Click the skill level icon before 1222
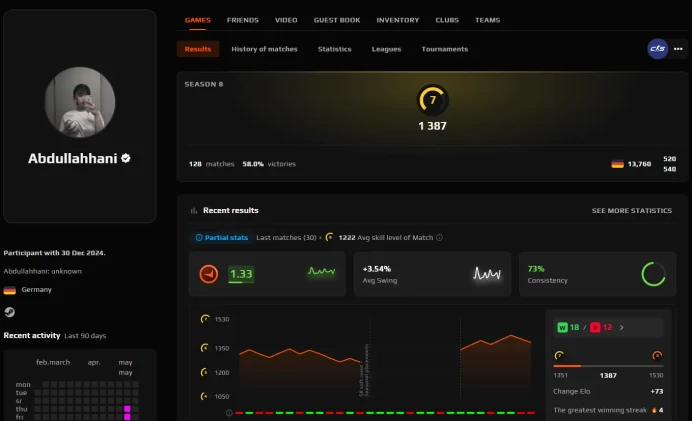Image resolution: width=692 pixels, height=421 pixels. (x=329, y=237)
